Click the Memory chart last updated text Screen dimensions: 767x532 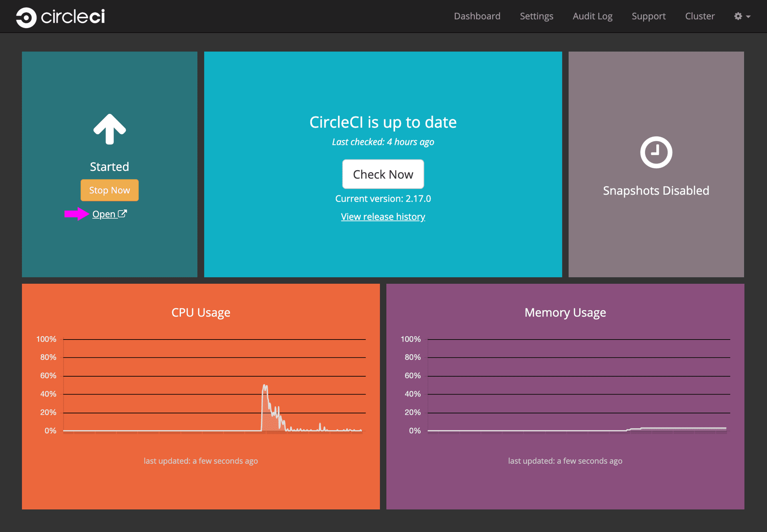[565, 461]
